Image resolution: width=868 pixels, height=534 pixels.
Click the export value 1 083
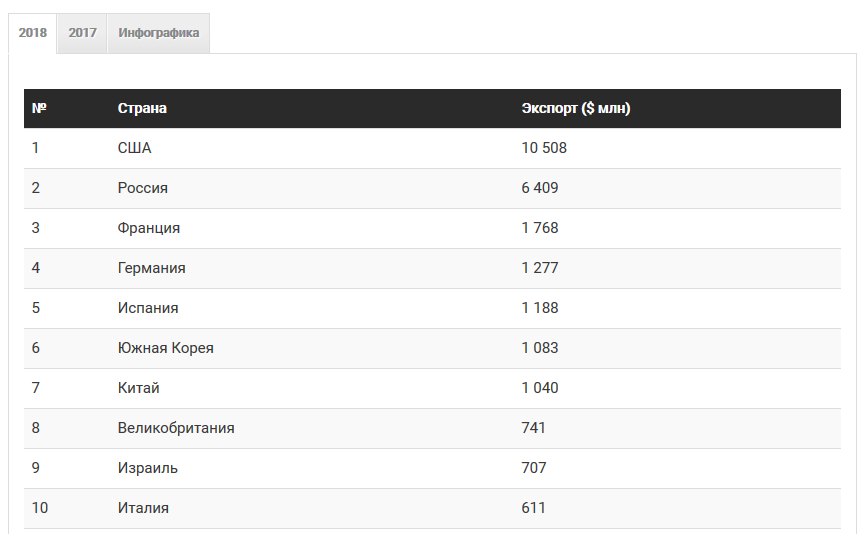[x=540, y=348]
